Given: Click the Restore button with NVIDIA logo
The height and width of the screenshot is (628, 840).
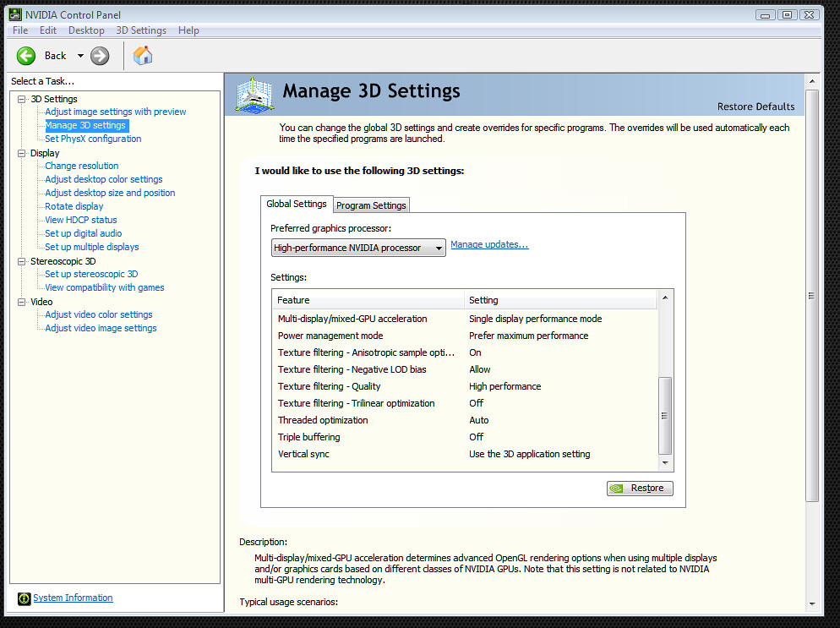Looking at the screenshot, I should [x=640, y=488].
